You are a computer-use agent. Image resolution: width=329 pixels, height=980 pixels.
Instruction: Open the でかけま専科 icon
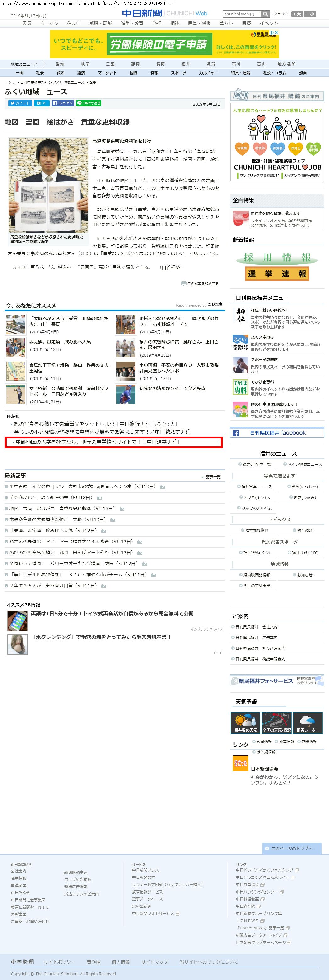pyautogui.click(x=240, y=387)
